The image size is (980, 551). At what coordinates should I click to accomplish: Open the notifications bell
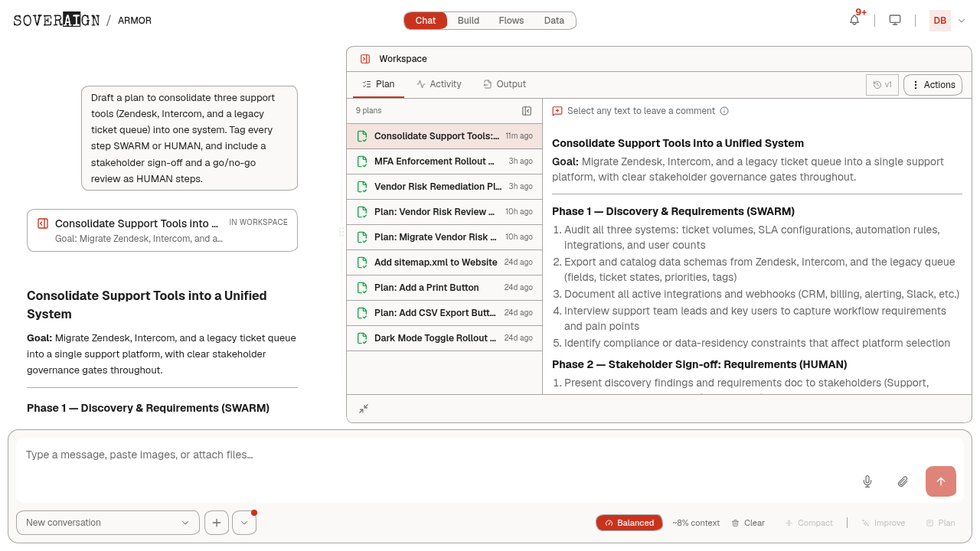click(854, 20)
